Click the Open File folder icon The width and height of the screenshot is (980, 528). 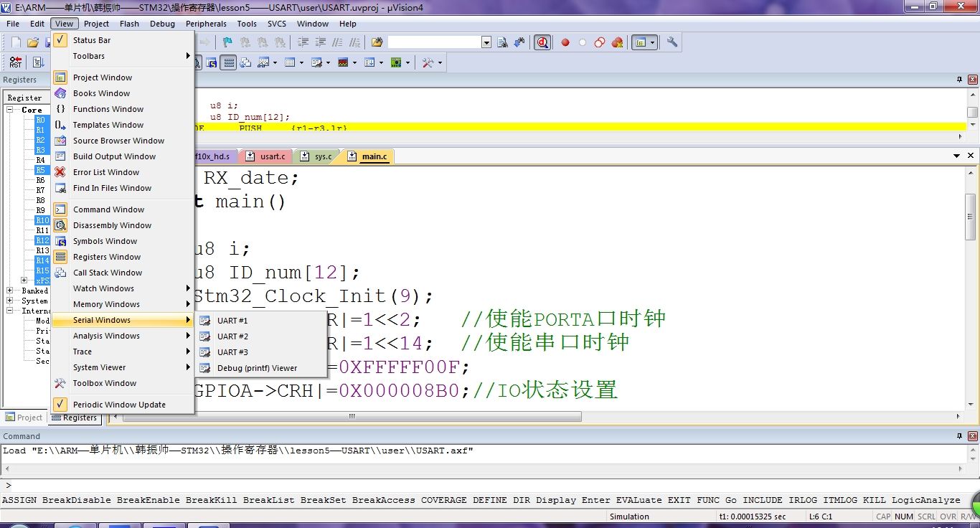[x=33, y=42]
